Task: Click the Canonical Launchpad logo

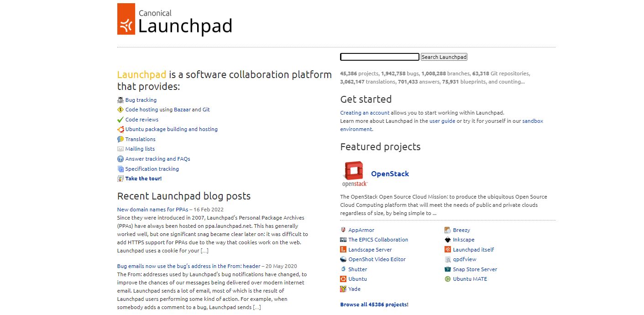Action: click(x=174, y=19)
